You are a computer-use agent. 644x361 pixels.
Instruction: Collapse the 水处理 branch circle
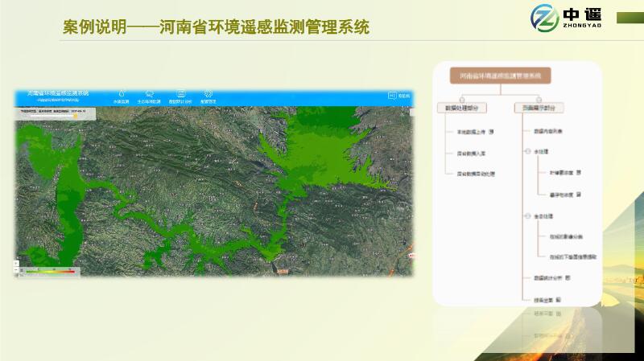(525, 151)
